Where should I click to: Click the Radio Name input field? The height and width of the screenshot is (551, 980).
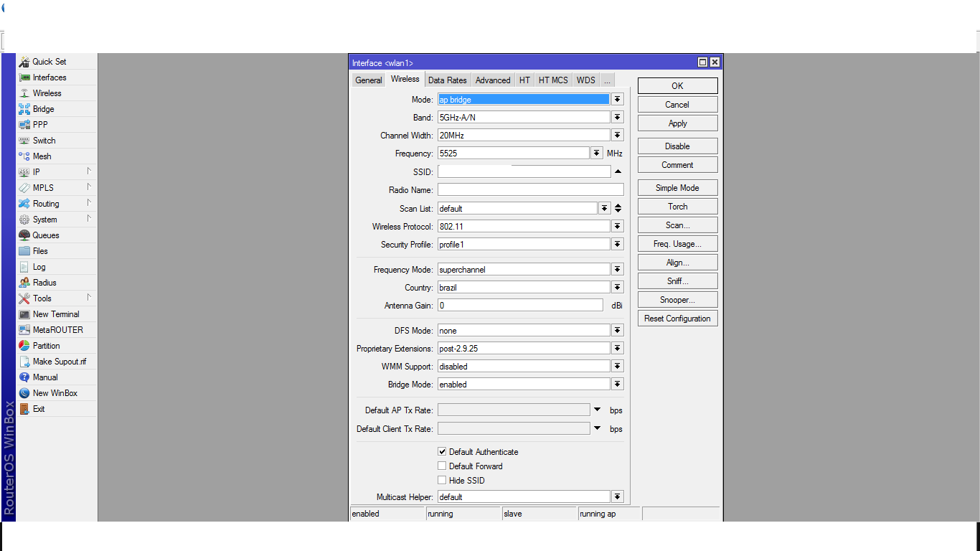pyautogui.click(x=531, y=189)
